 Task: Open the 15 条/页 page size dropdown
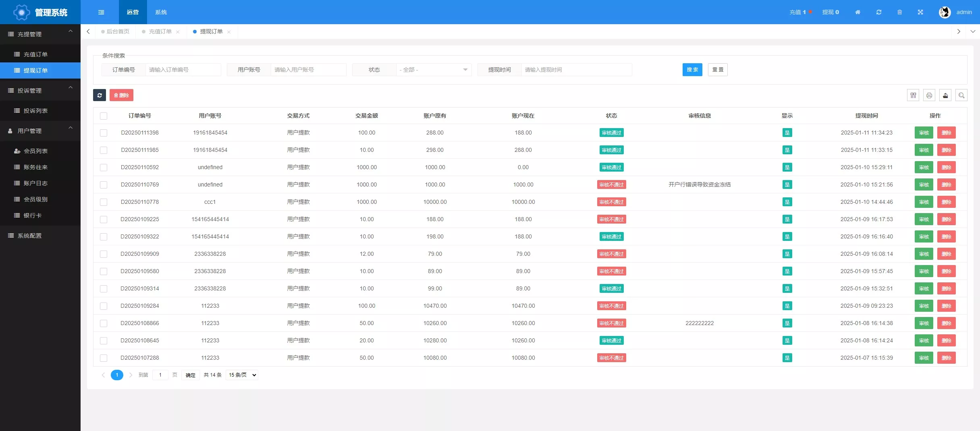[242, 375]
